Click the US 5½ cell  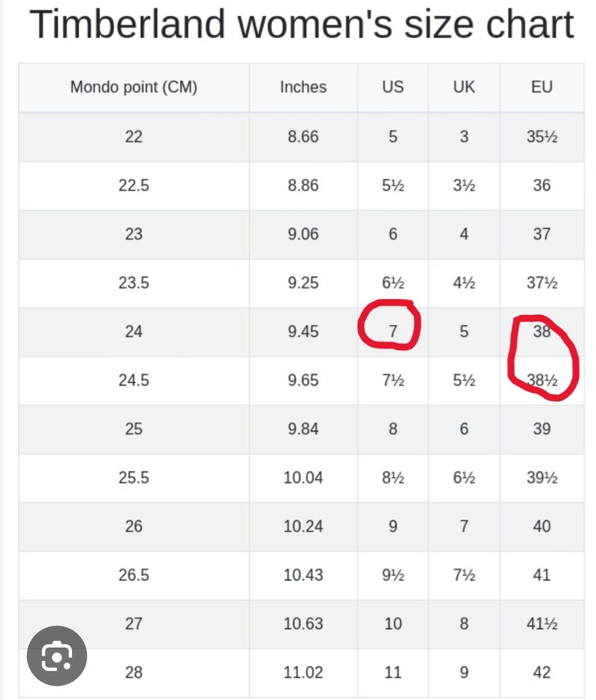(392, 185)
